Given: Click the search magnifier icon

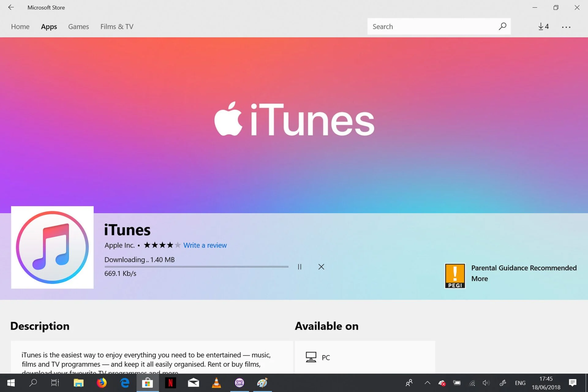Looking at the screenshot, I should click(502, 26).
